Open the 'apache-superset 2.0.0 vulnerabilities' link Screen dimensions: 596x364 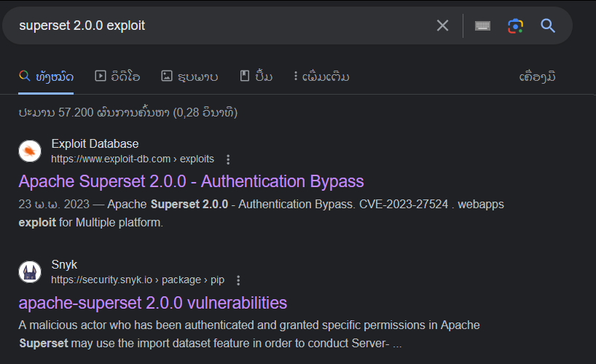[x=153, y=303]
